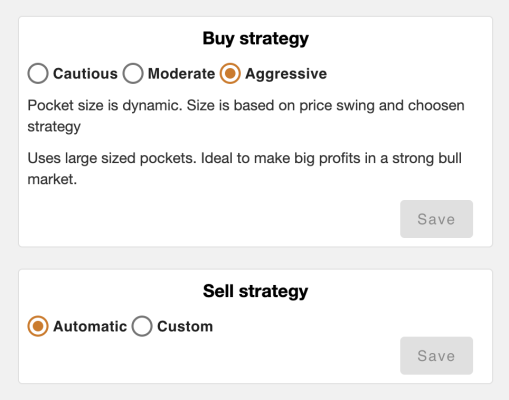
Task: Click the 'Buy strategy' heading
Action: [256, 39]
